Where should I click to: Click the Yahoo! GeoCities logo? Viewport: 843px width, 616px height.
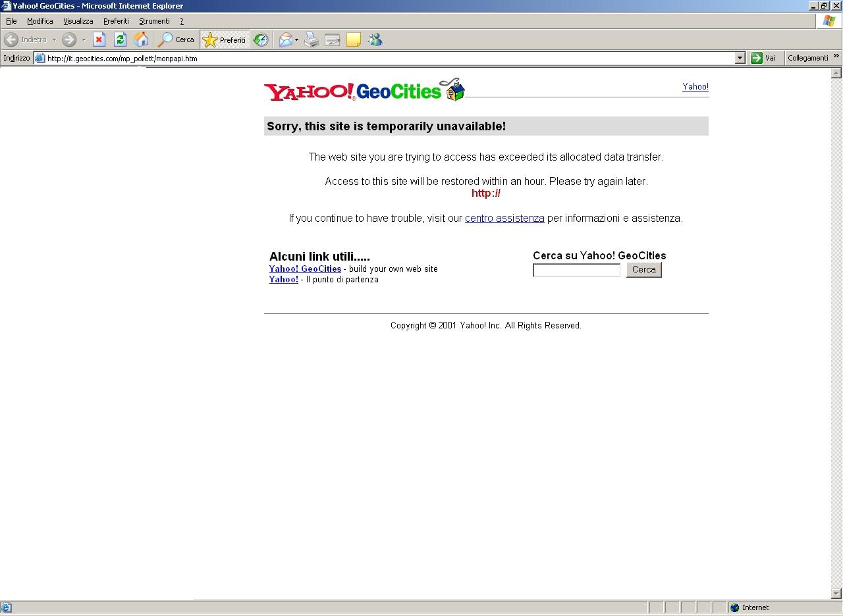(364, 90)
